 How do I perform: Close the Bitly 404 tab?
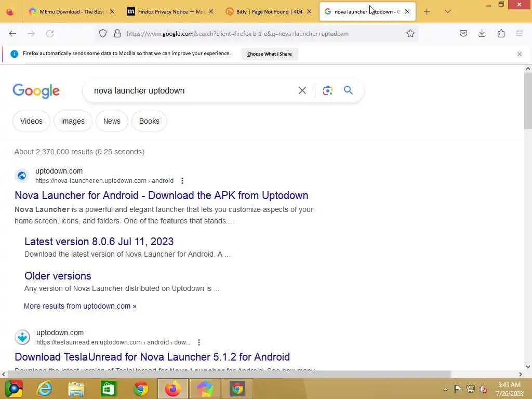(309, 11)
